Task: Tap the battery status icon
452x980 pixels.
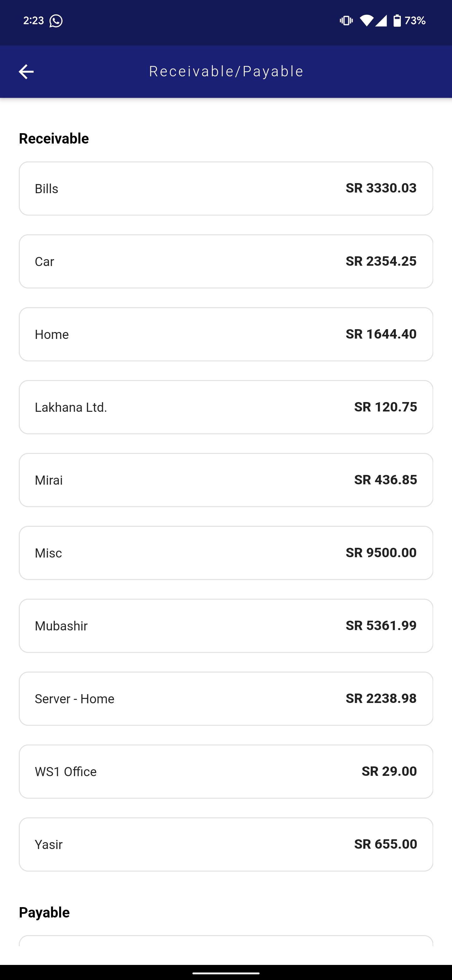Action: click(x=397, y=20)
